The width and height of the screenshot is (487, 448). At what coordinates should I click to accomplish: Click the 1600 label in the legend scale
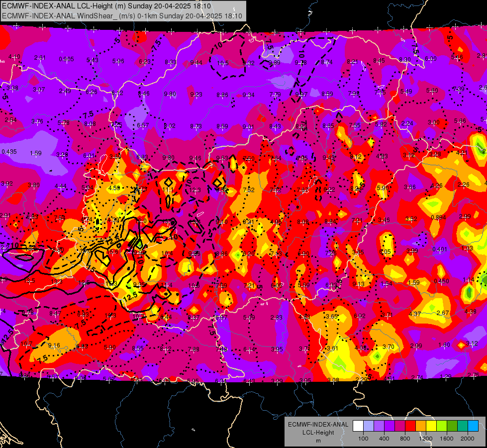[x=447, y=439]
